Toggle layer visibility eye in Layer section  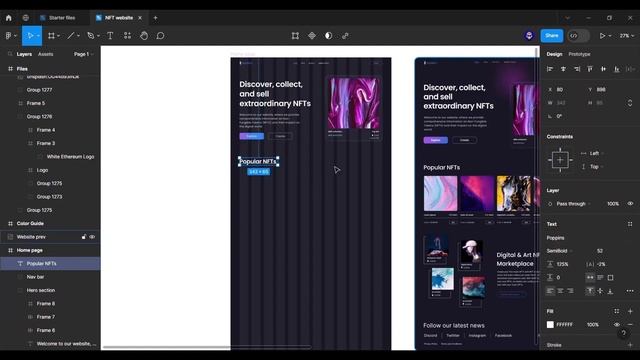pyautogui.click(x=630, y=204)
